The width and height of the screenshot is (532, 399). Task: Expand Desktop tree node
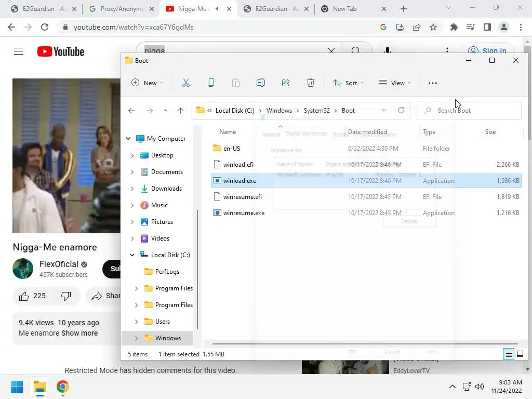132,155
